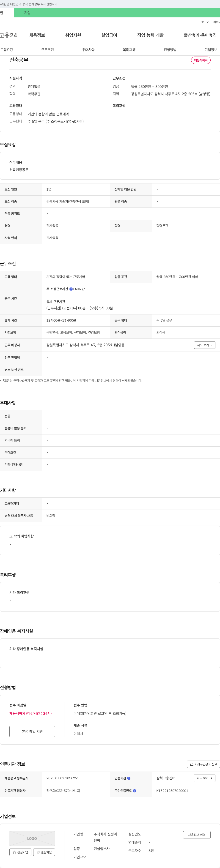Click the company LOGO placeholder image
The height and width of the screenshot is (868, 220).
[32, 838]
